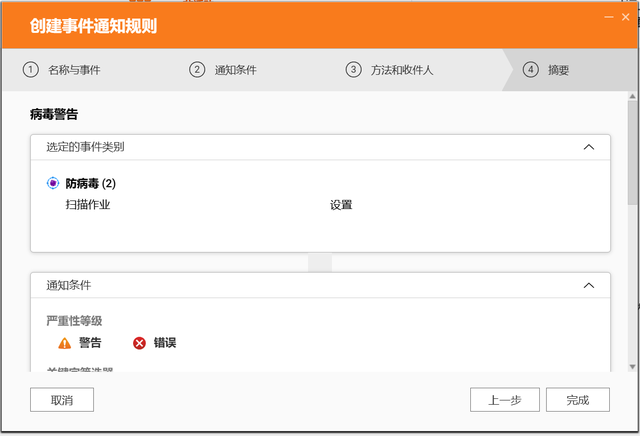Click step 3 circle icon
Image resolution: width=640 pixels, height=436 pixels.
pos(353,70)
